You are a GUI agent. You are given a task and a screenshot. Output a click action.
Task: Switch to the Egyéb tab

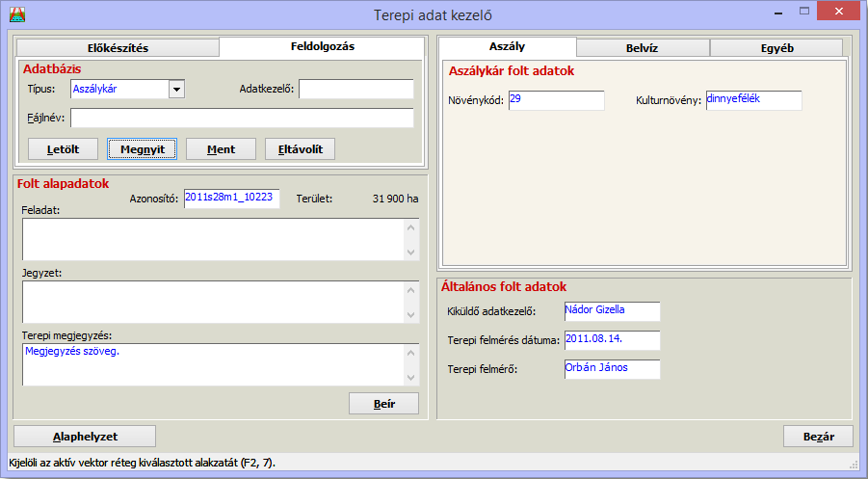pyautogui.click(x=776, y=47)
